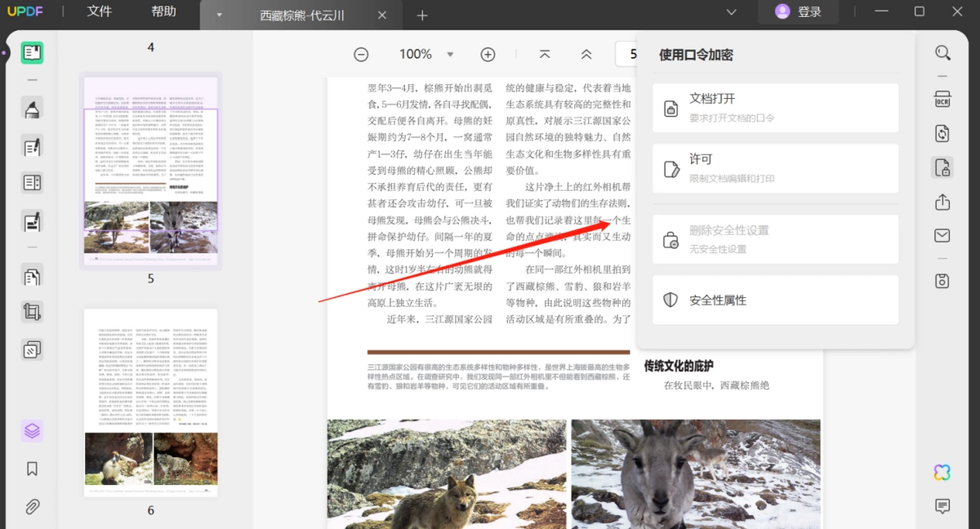Viewport: 980px width, 529px height.
Task: Select the page 6 thumbnail
Action: tap(150, 402)
